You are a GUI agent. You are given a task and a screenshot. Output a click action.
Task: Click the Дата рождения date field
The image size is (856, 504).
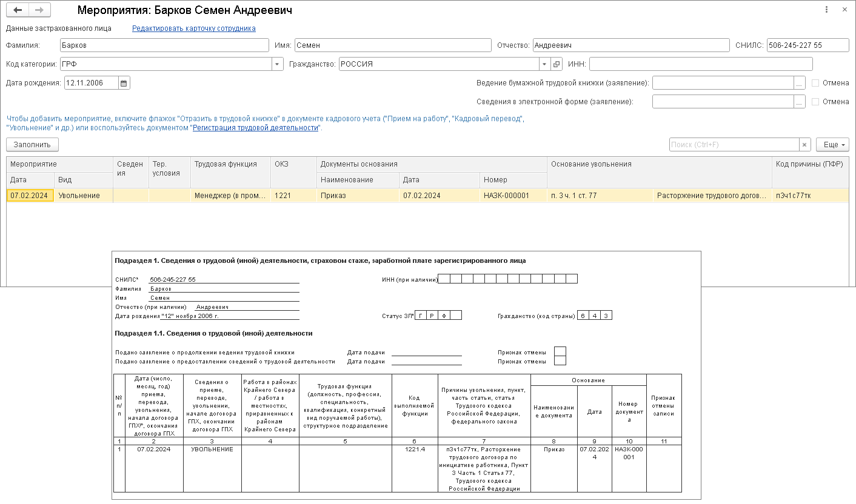coord(91,84)
